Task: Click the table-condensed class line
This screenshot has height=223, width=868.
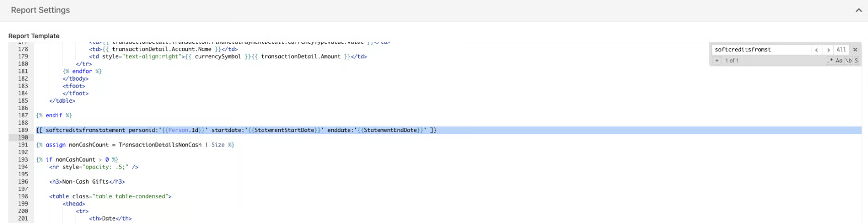Action: point(110,196)
